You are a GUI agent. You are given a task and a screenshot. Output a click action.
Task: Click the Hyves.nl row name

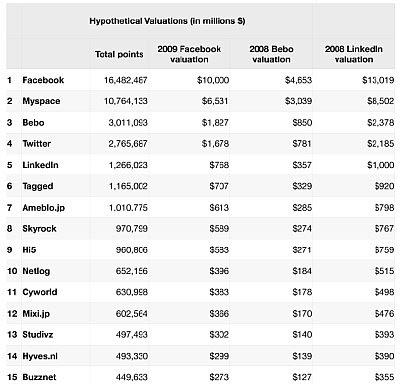coord(40,356)
